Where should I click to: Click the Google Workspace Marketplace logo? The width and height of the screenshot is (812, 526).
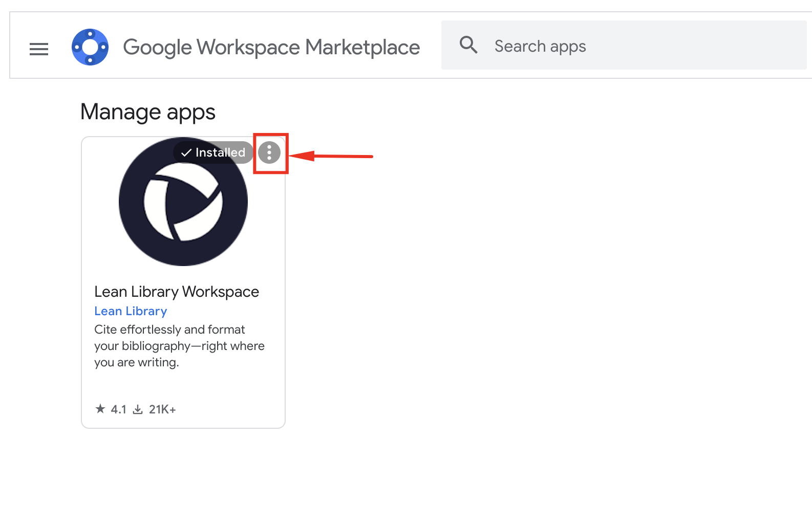tap(90, 47)
